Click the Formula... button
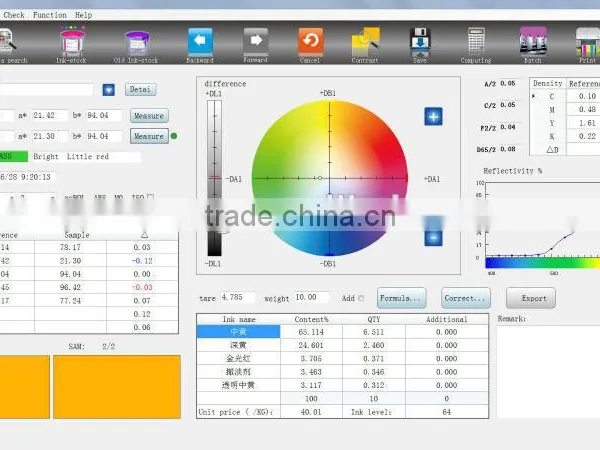 point(401,298)
